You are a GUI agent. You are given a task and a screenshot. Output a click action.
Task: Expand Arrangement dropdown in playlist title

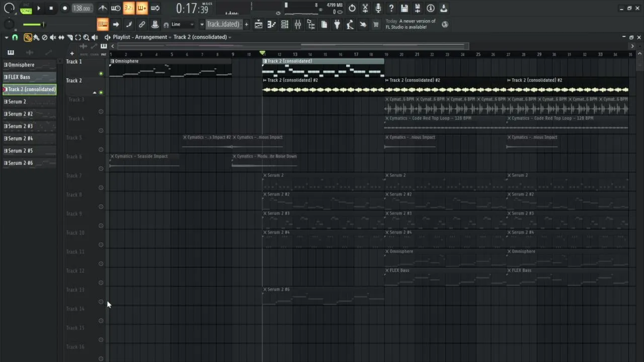[x=170, y=37]
